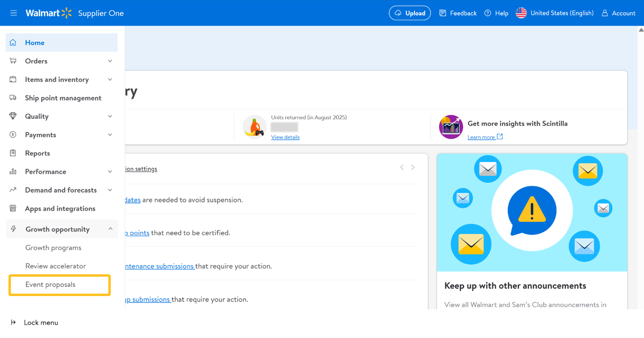Click the Apps and integrations grid icon
Screen dimensions: 644x338
[13, 208]
